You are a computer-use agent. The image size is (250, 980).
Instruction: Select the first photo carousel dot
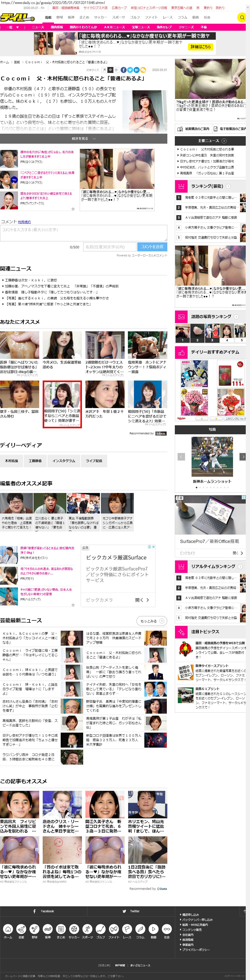(196, 487)
